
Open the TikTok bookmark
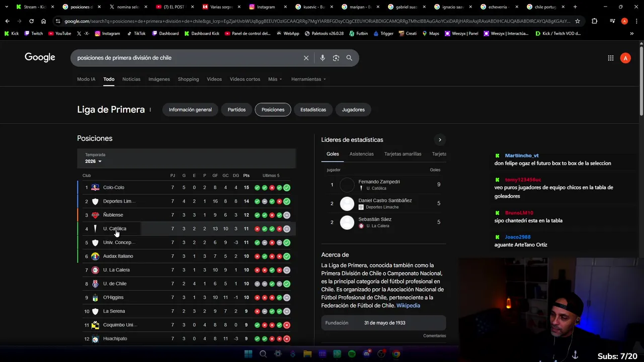point(136,33)
